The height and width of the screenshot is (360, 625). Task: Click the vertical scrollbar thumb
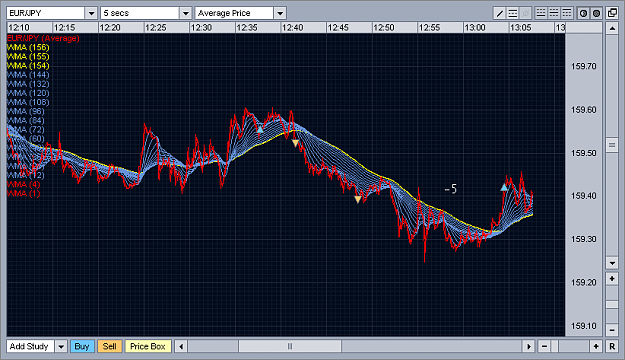(612, 145)
